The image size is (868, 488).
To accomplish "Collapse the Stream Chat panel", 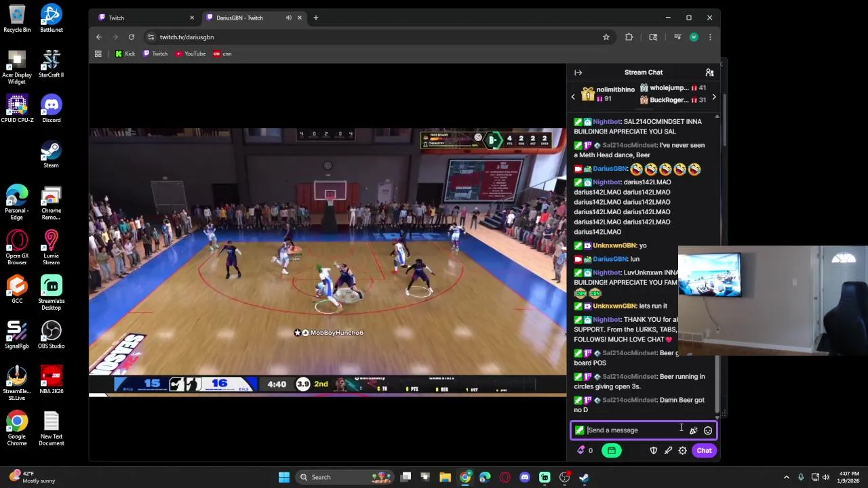I will pyautogui.click(x=578, y=73).
